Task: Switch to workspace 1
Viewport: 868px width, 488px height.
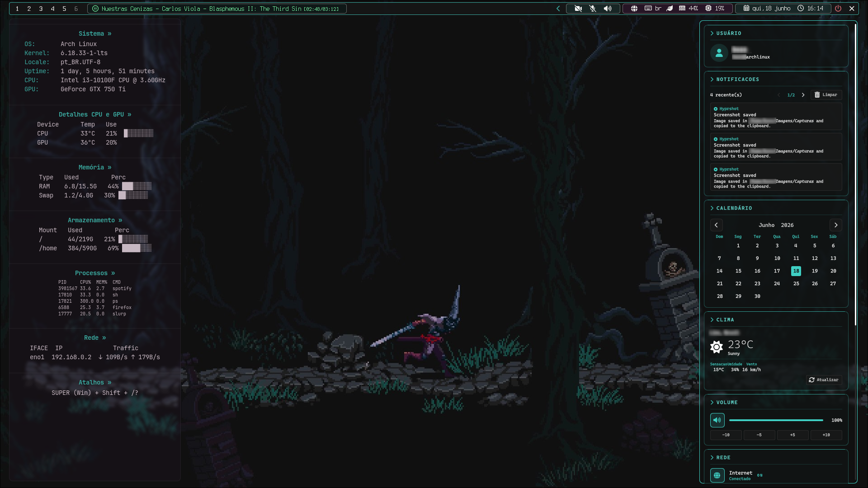Action: 17,9
